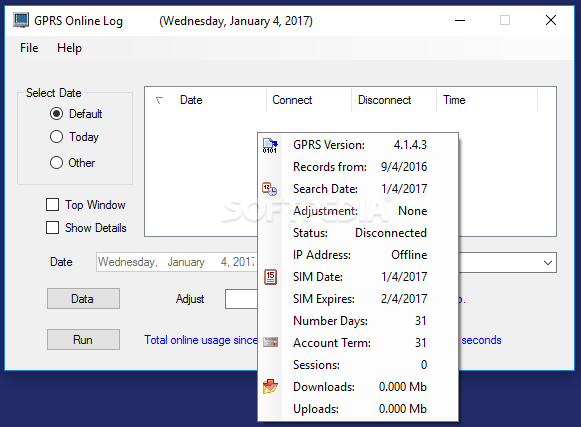Expand the dropdown arrow right of Date field
The image size is (581, 427).
(x=548, y=263)
